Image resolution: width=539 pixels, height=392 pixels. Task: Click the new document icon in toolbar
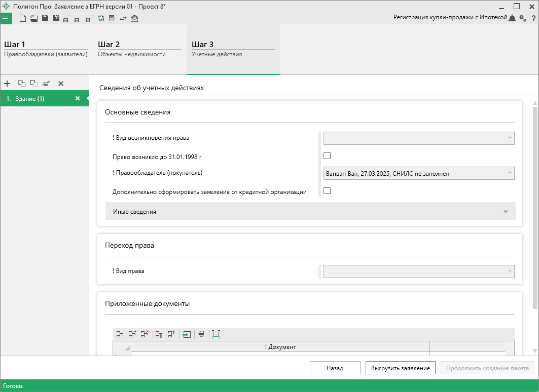(22, 19)
